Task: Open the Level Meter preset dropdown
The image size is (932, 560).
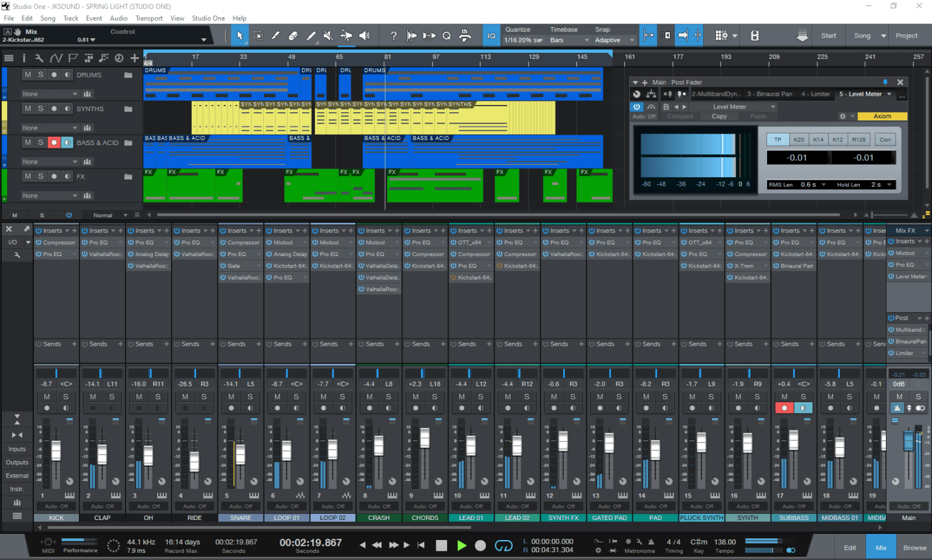Action: point(734,107)
